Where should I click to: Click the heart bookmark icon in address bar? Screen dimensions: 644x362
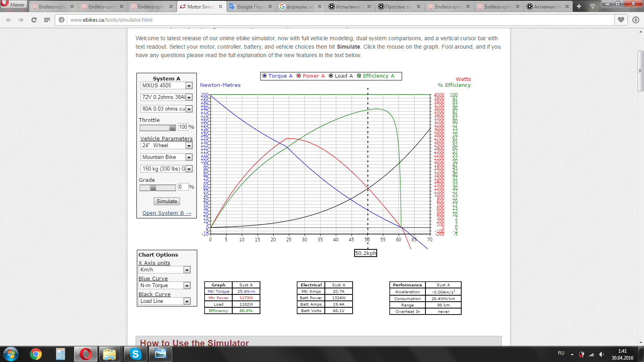pos(621,20)
